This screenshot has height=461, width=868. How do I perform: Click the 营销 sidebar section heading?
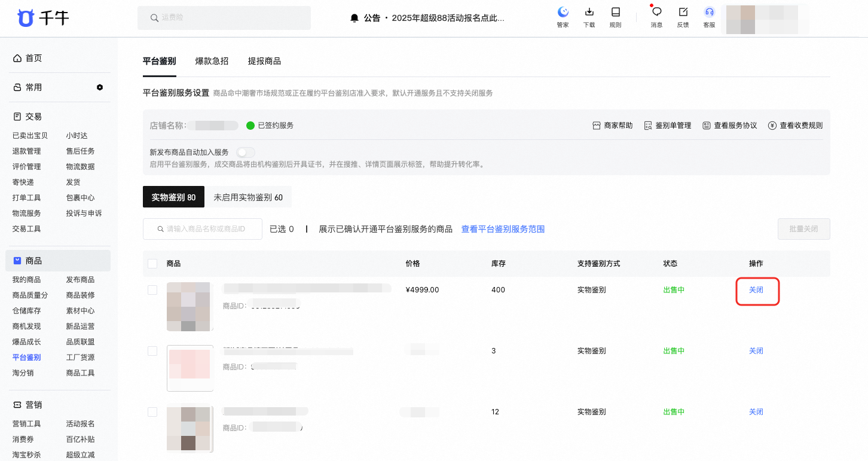[x=27, y=405]
